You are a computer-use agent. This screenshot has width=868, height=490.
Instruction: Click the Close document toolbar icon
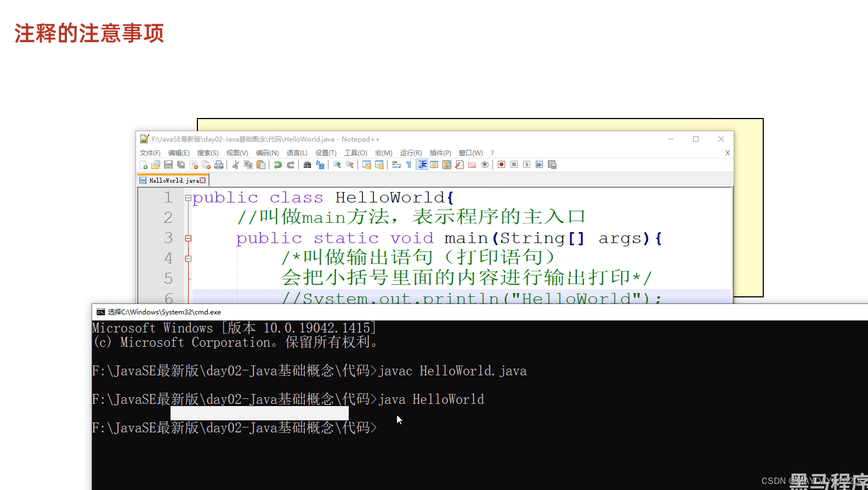point(194,165)
